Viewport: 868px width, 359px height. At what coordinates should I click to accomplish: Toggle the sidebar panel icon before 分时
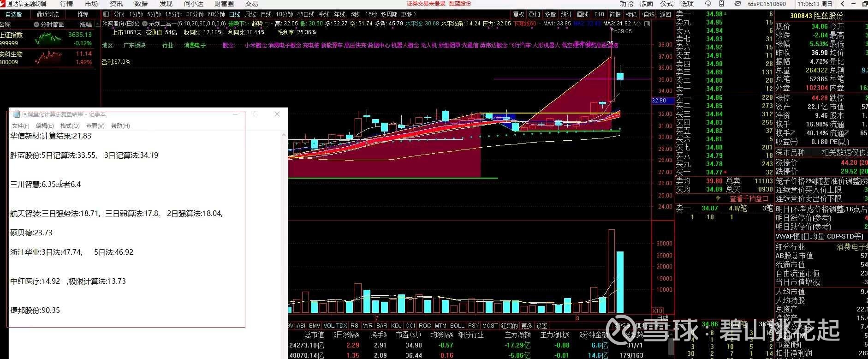[106, 14]
